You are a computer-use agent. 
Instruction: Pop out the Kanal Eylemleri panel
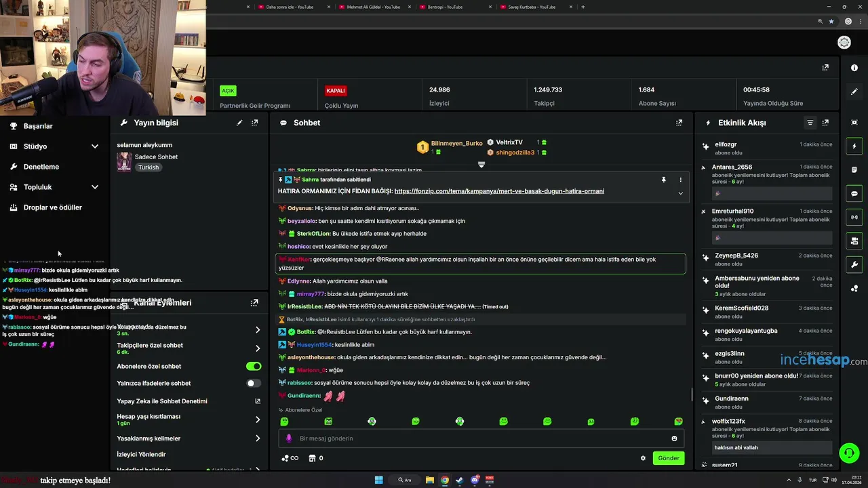(x=254, y=303)
